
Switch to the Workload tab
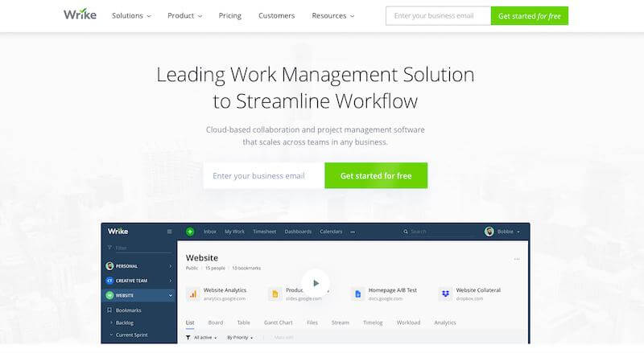pos(408,322)
